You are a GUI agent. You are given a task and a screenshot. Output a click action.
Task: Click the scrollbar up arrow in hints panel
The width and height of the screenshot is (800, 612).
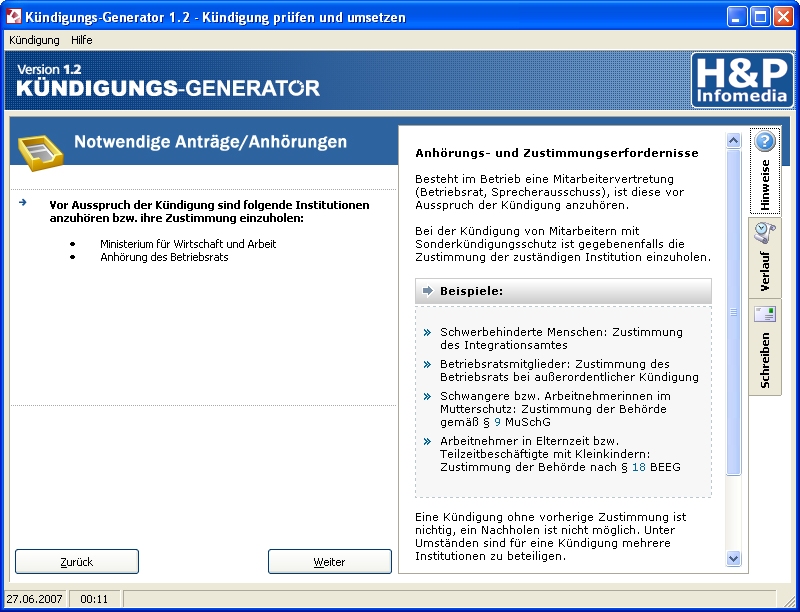[734, 141]
